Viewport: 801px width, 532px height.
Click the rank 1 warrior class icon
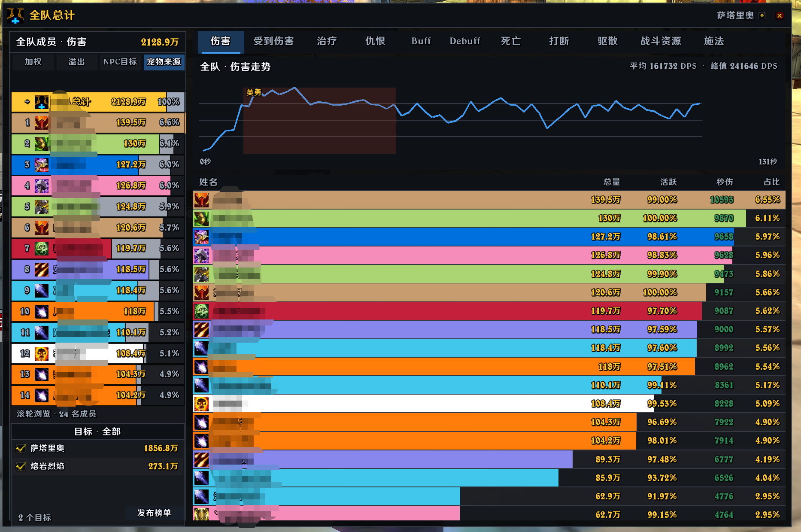point(42,123)
